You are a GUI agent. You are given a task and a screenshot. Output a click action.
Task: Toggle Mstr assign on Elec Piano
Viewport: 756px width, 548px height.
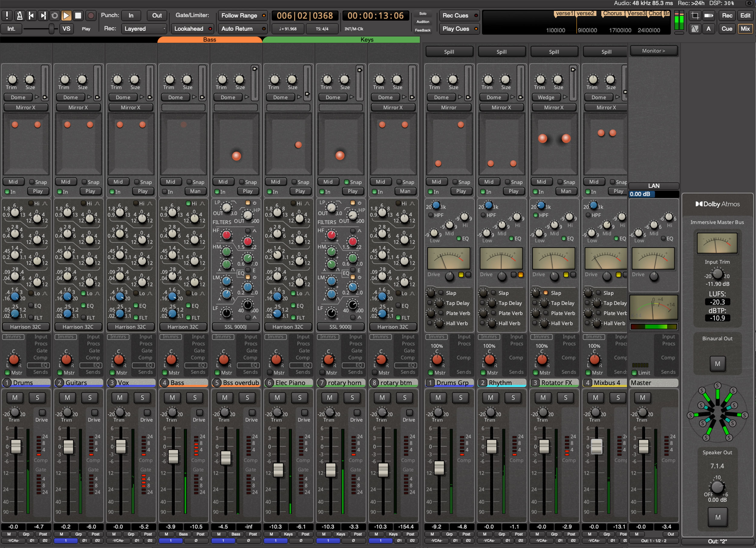(x=270, y=372)
